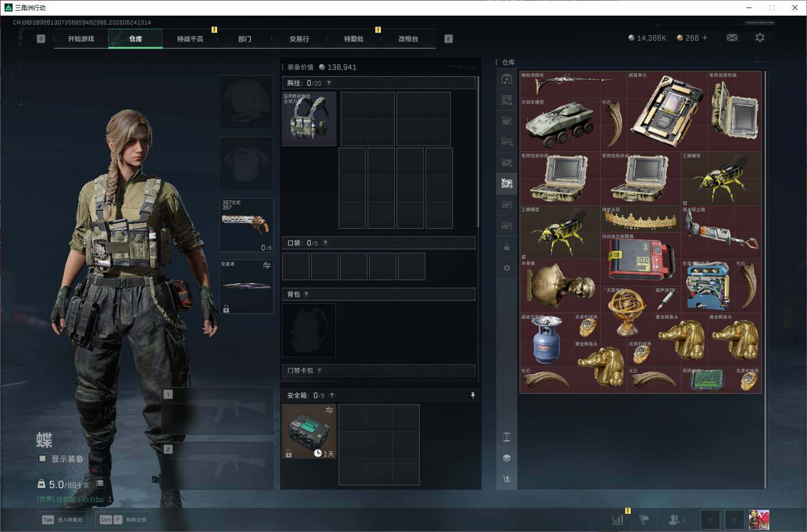Switch to the 仓库 tab
The image size is (807, 532).
(136, 39)
